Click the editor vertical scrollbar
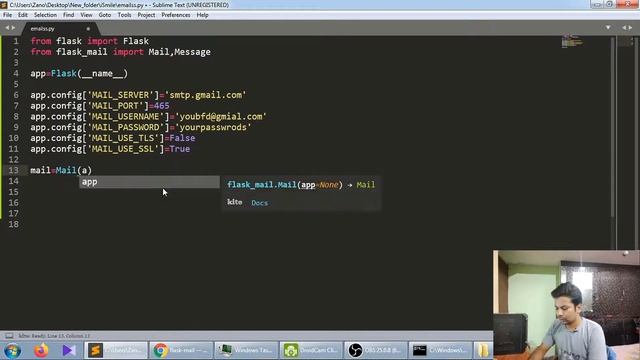This screenshot has height=360, width=640. 613,127
